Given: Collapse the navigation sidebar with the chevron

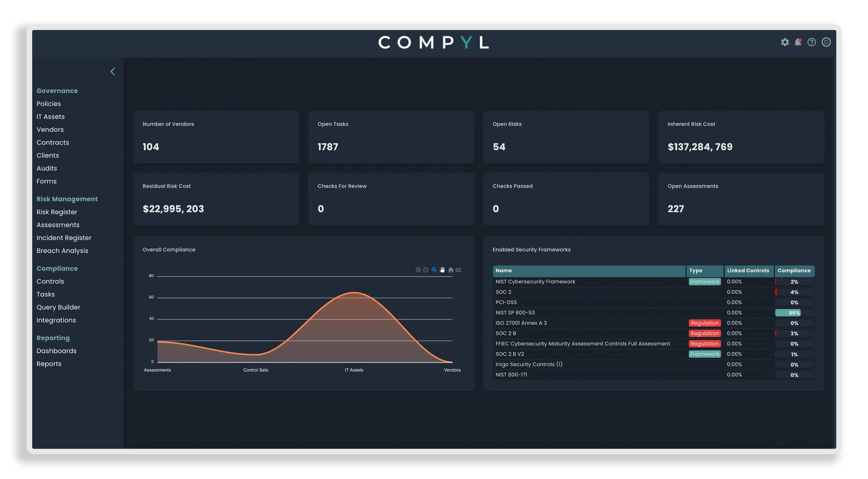Looking at the screenshot, I should 113,71.
